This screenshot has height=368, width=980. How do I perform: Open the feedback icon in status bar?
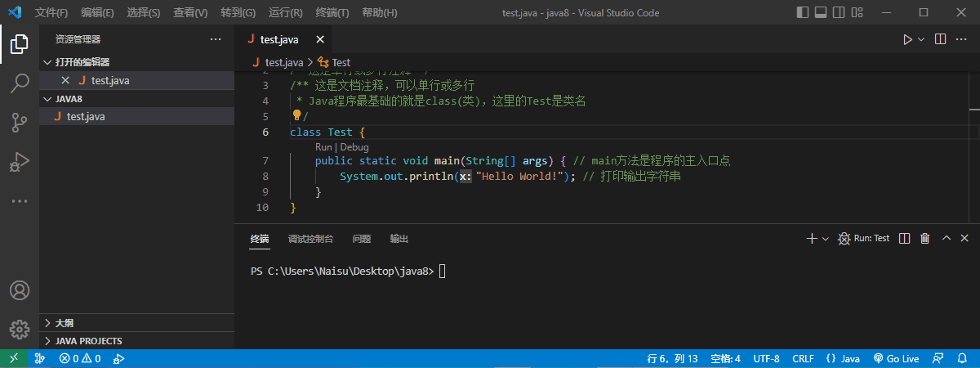click(x=939, y=358)
